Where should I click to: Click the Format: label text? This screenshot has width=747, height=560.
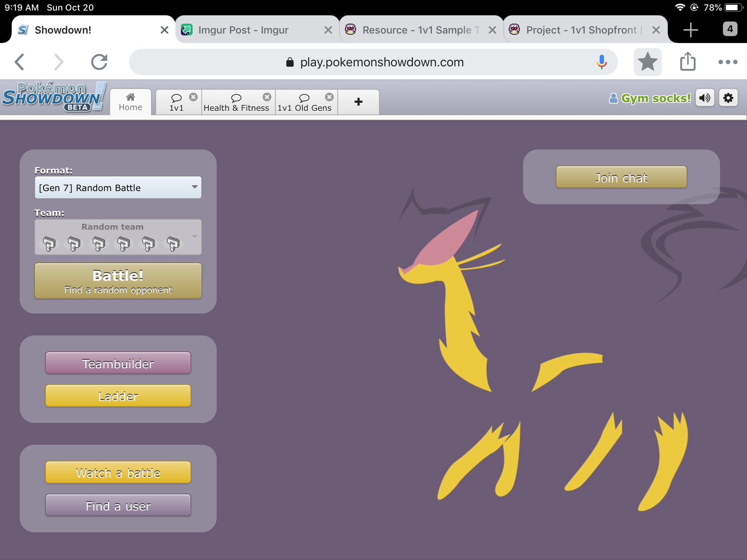click(53, 170)
